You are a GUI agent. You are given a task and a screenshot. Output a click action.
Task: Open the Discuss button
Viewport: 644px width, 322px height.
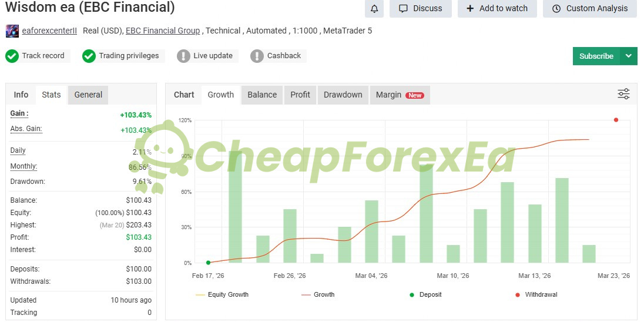coord(421,8)
